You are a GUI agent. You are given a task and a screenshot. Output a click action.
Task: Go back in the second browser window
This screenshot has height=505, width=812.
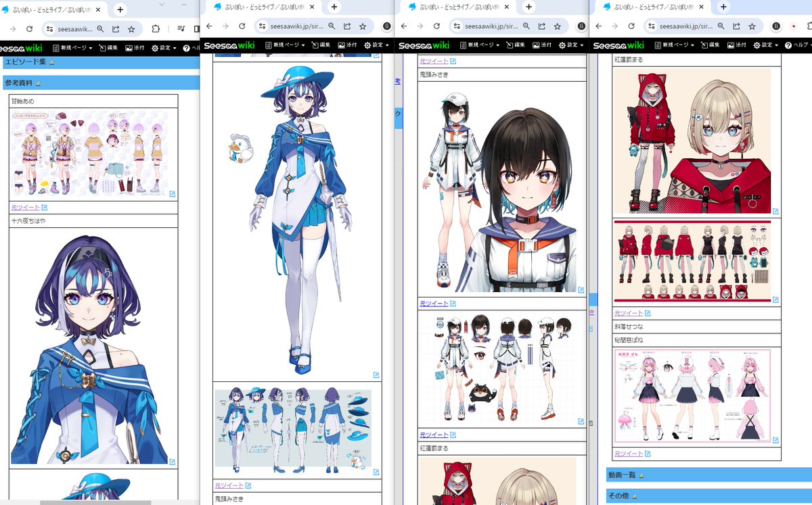(209, 26)
